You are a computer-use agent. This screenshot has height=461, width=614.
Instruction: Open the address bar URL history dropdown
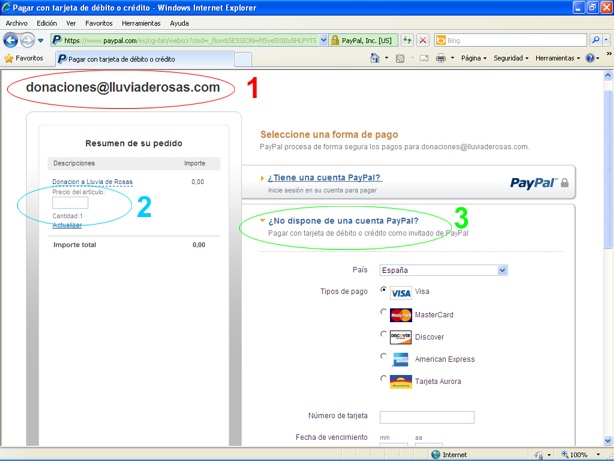[x=323, y=40]
